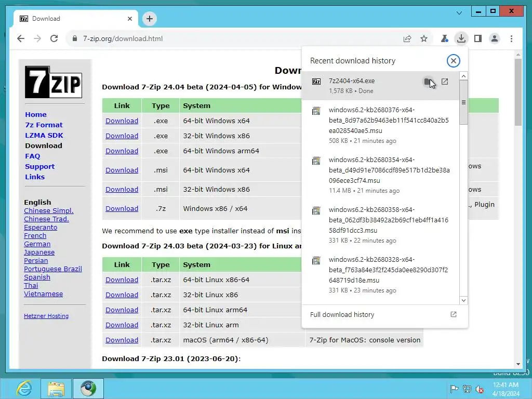532x399 pixels.
Task: Go back to the previous page
Action: [x=21, y=38]
